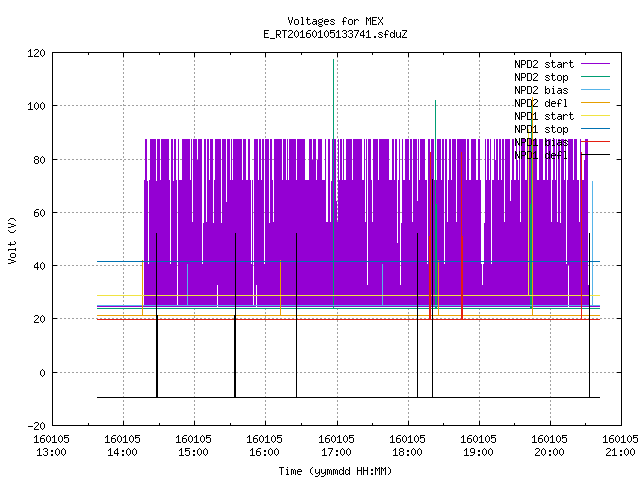Image resolution: width=640 pixels, height=480 pixels.
Task: Click the x-axis tick label 160105 18:00
Action: tap(407, 446)
